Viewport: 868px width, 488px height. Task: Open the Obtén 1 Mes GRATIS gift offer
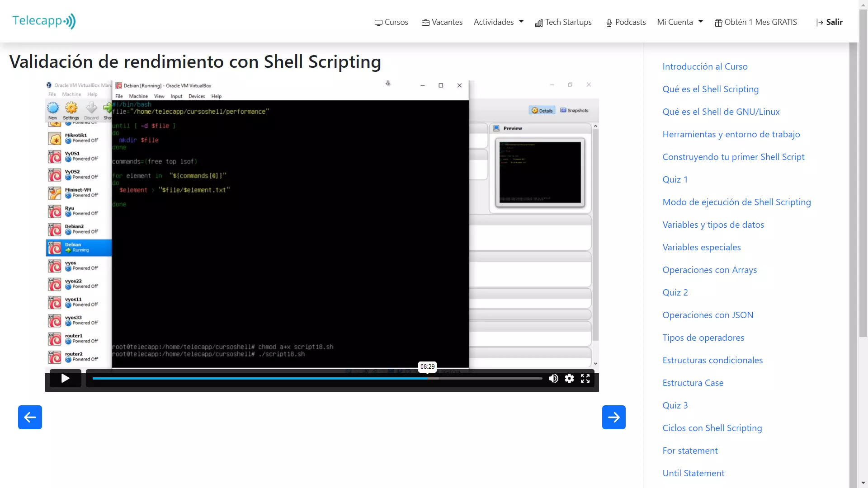[x=755, y=22]
